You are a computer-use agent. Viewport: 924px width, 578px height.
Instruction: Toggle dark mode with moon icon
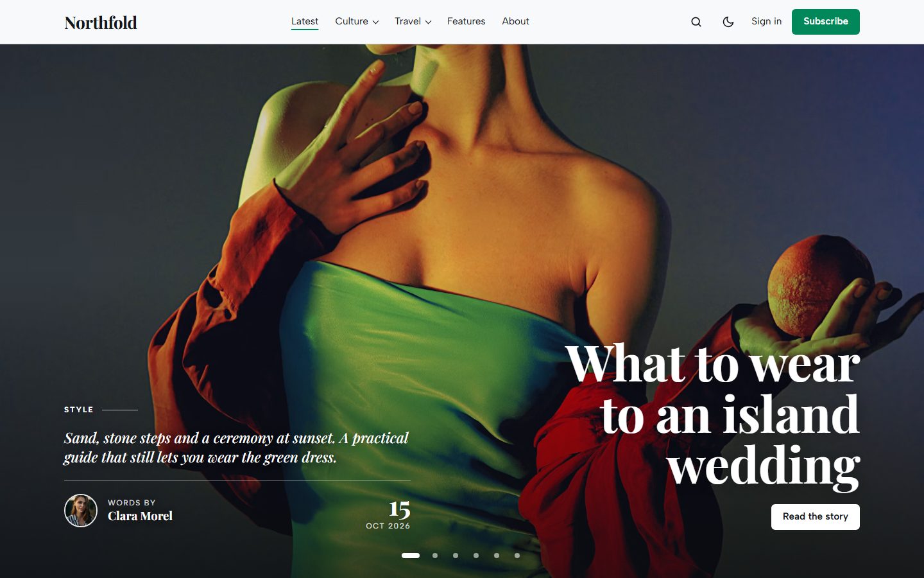728,22
